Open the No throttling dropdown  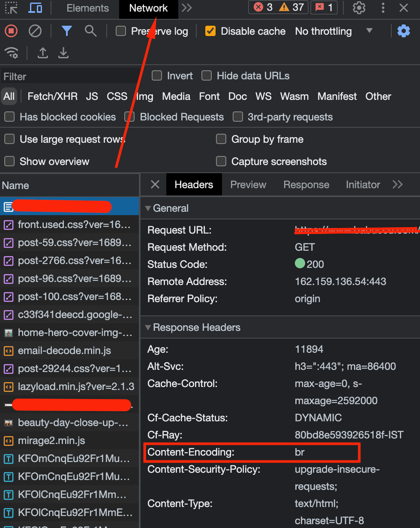tap(333, 31)
